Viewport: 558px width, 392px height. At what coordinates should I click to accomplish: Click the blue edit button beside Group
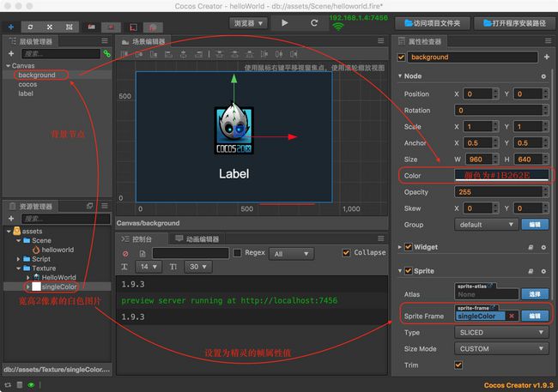point(535,225)
